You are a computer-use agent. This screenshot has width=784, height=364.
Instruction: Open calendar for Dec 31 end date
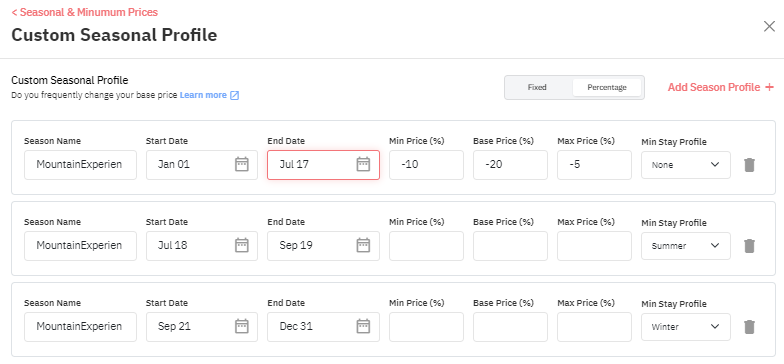point(363,326)
